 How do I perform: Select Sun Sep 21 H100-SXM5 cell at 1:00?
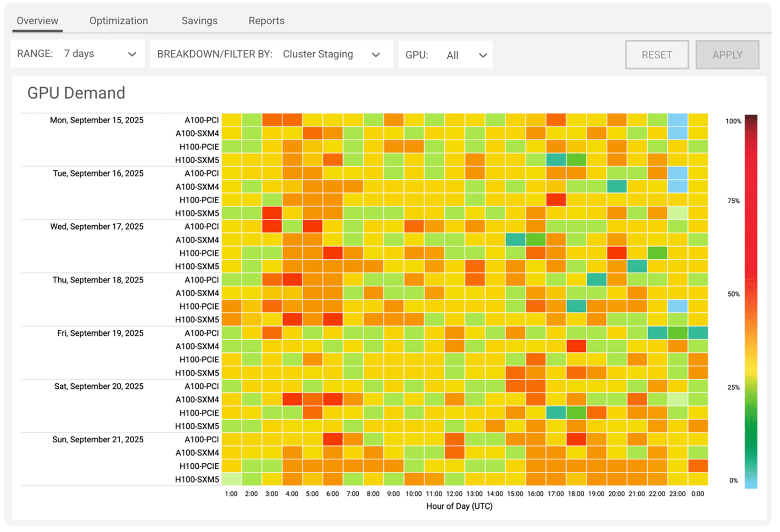(231, 479)
